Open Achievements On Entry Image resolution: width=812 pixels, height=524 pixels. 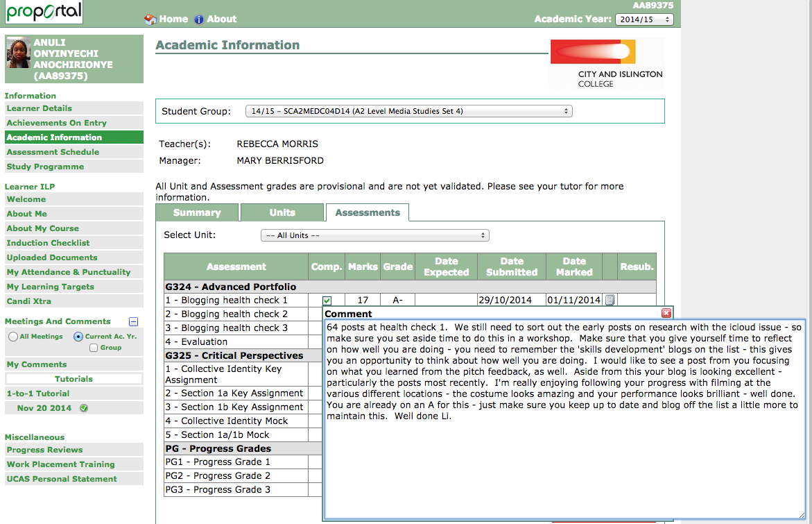coord(74,123)
